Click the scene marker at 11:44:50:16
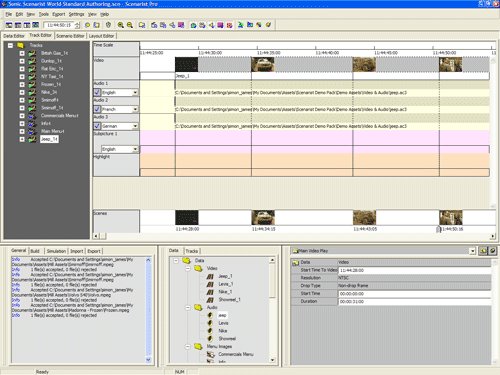 pyautogui.click(x=439, y=229)
